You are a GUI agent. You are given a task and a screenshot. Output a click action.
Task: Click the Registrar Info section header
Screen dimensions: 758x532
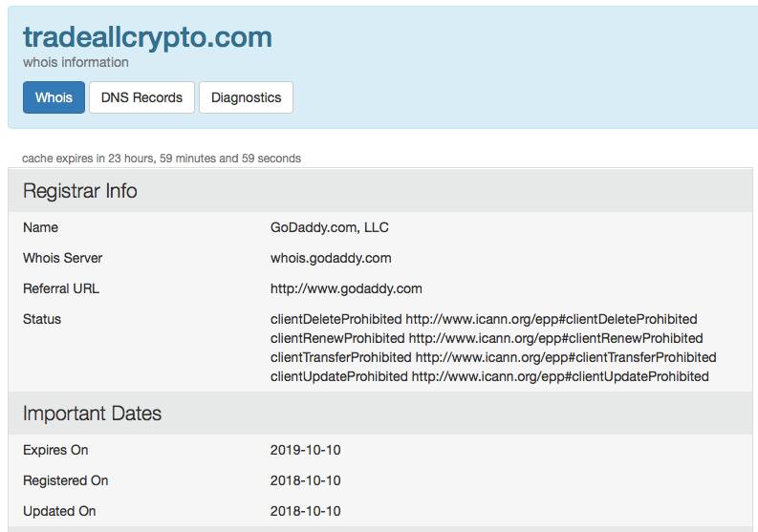pos(80,191)
